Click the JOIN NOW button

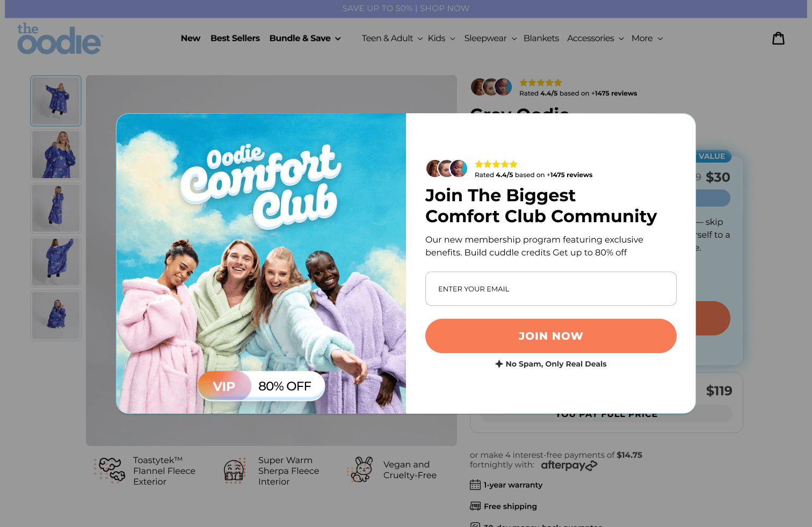click(x=550, y=336)
